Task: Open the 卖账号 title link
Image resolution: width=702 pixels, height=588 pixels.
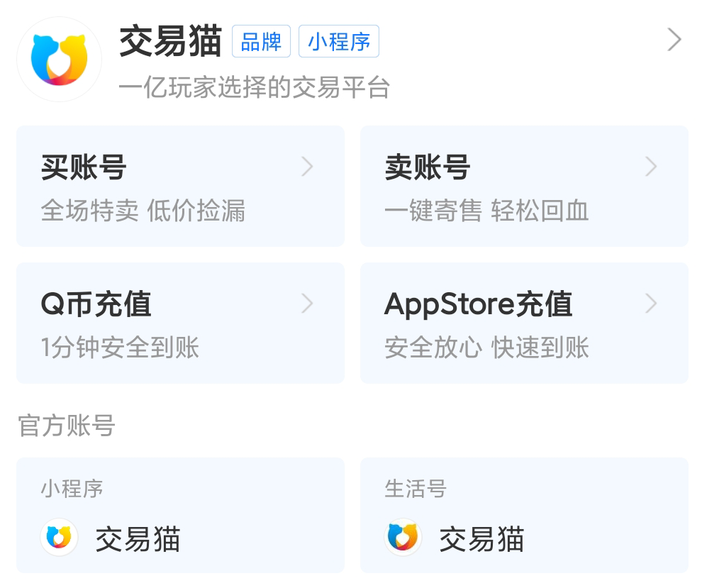Action: (x=428, y=168)
